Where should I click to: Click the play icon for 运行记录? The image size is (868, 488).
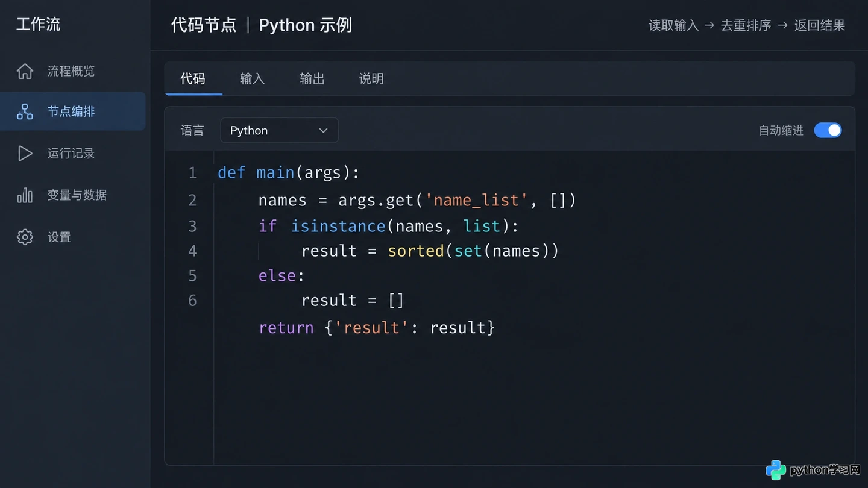coord(25,153)
